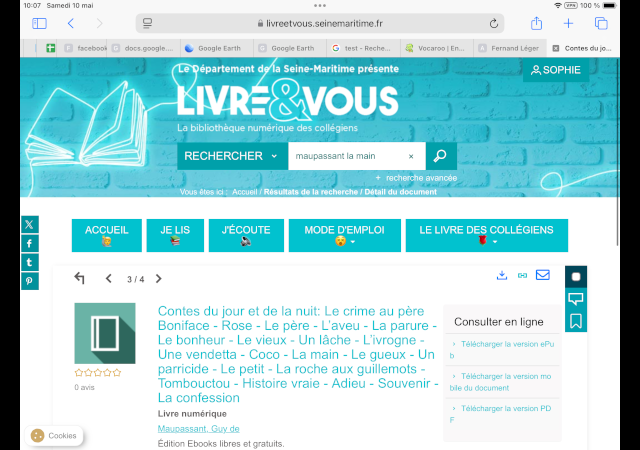Open the comments speech bubble icon
Image resolution: width=640 pixels, height=450 pixels.
point(576,299)
